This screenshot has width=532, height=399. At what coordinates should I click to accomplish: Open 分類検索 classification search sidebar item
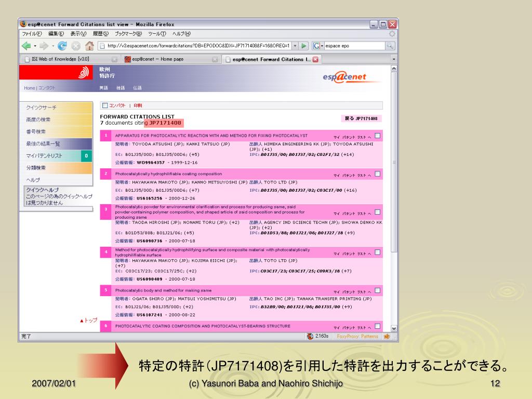56,168
